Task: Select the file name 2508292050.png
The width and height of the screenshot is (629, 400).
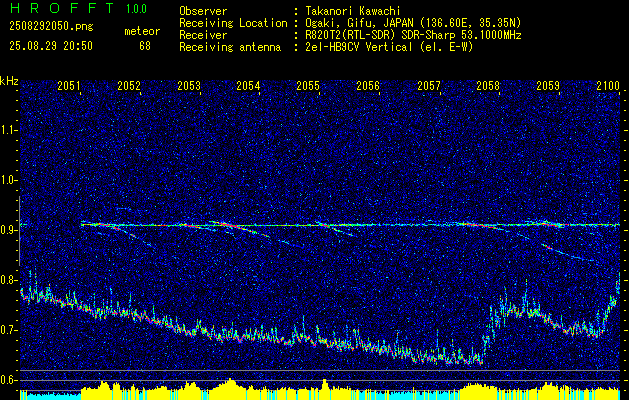Action: pos(51,27)
